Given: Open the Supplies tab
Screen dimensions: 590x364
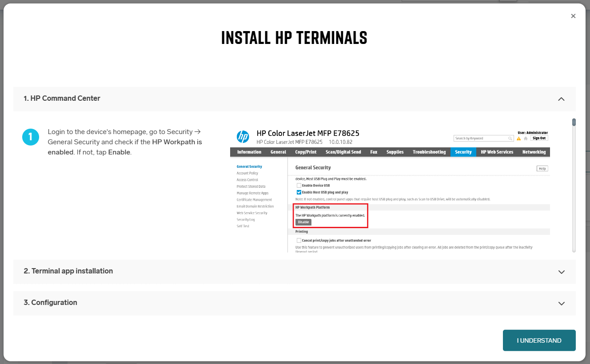Looking at the screenshot, I should 395,152.
